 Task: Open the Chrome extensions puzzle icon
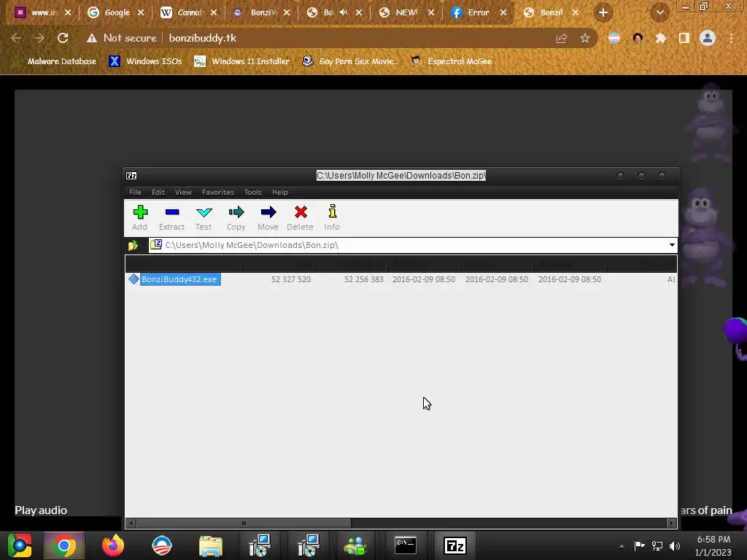pos(661,38)
